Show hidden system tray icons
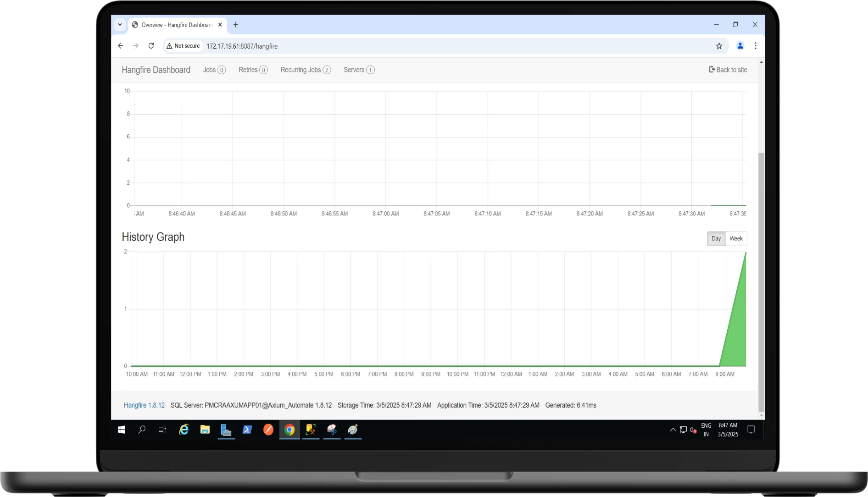The height and width of the screenshot is (497, 868). (x=673, y=430)
